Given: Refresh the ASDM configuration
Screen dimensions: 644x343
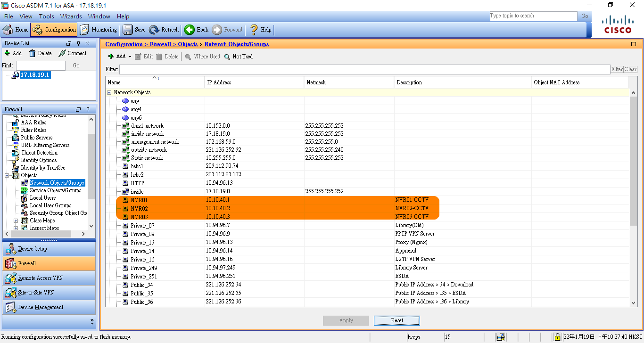Looking at the screenshot, I should (x=164, y=30).
